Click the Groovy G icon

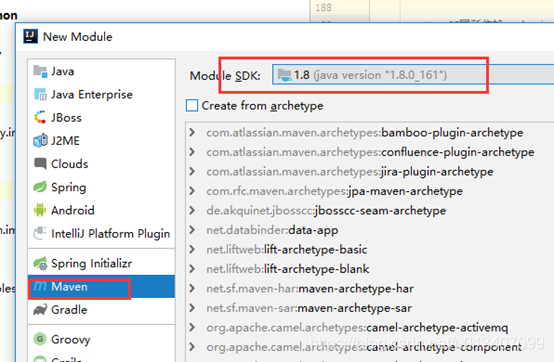point(40,339)
